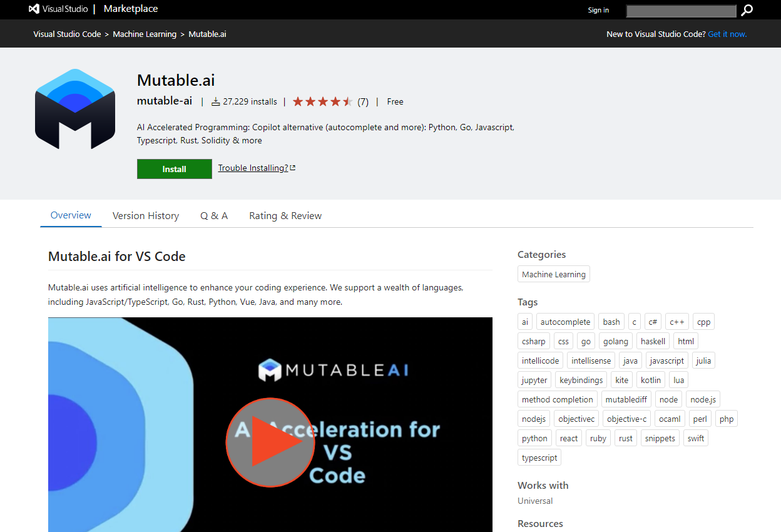781x532 pixels.
Task: Open the Trouble Installing? link
Action: [x=257, y=168]
